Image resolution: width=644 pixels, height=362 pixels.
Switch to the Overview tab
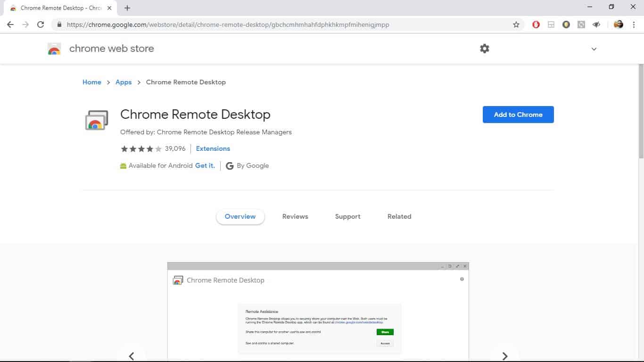240,217
